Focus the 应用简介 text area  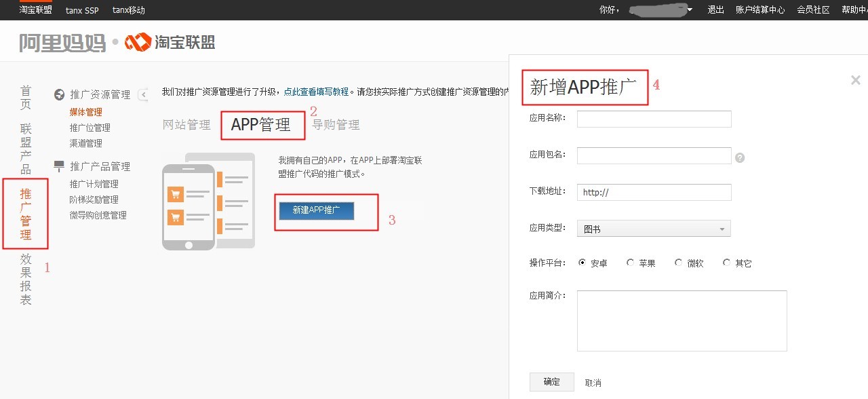pos(682,321)
